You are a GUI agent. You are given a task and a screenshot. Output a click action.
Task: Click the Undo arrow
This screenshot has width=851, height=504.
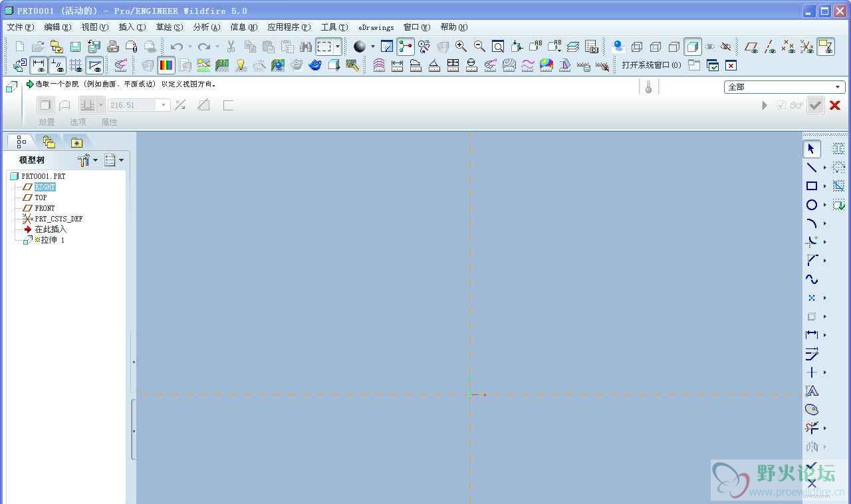(x=176, y=47)
